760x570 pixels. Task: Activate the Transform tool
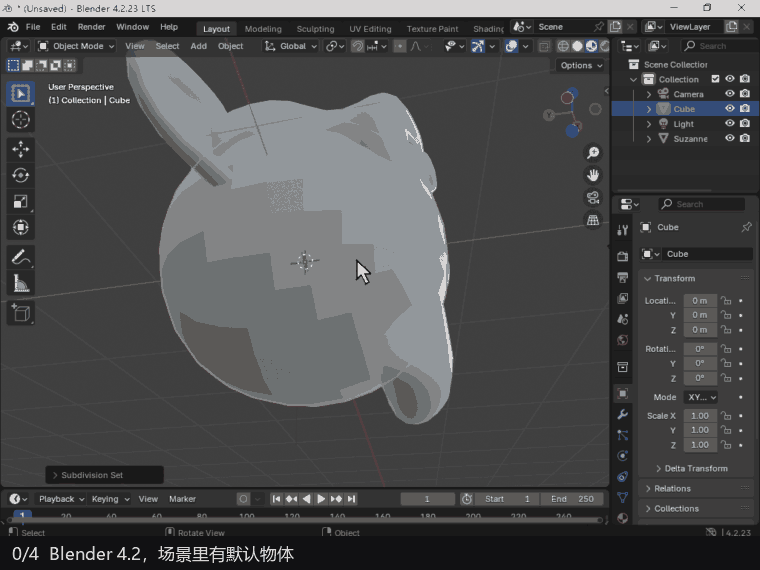[x=20, y=227]
